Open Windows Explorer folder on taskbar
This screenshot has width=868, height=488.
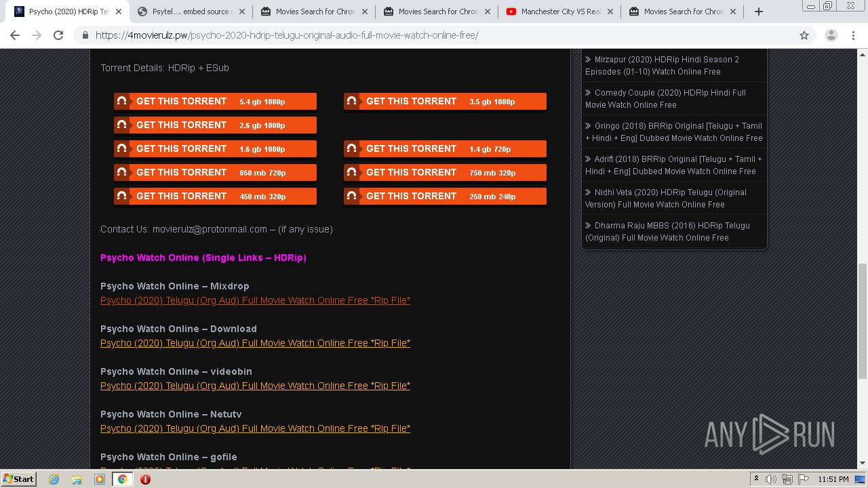tap(77, 479)
